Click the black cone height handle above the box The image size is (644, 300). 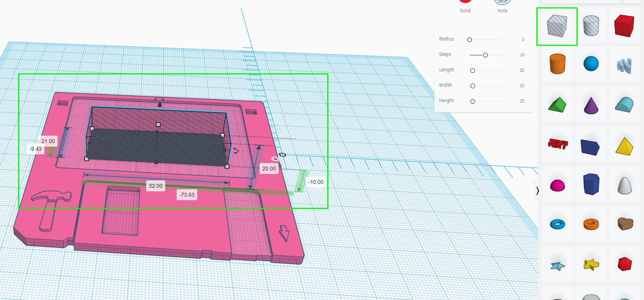[x=160, y=104]
